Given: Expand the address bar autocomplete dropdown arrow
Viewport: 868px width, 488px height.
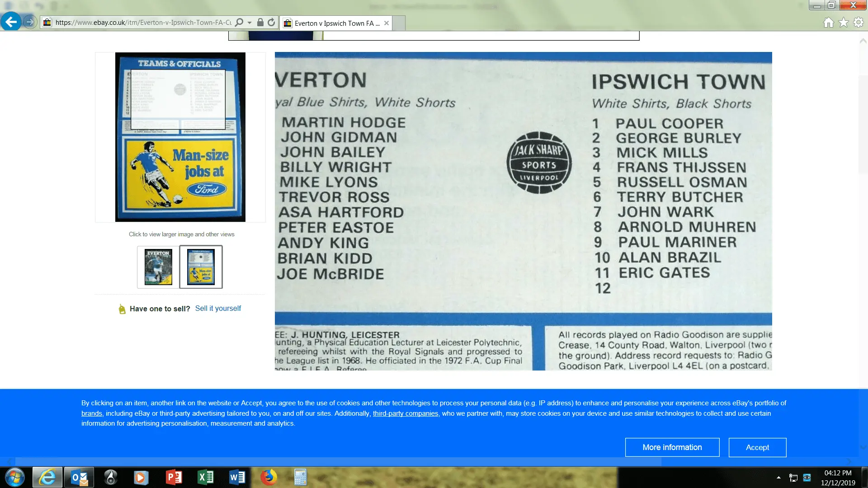Looking at the screenshot, I should click(x=250, y=23).
